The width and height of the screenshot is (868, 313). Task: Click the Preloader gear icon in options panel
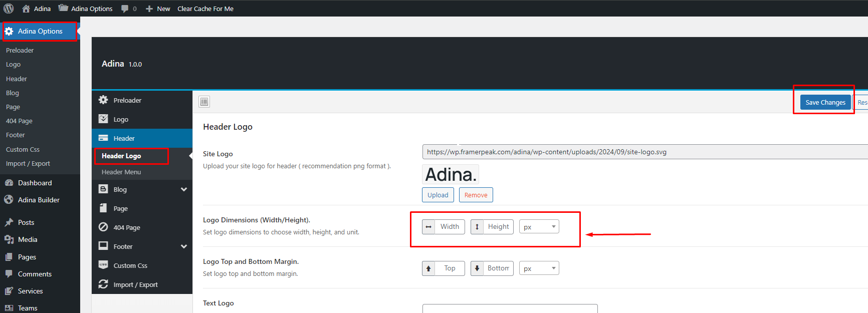(x=103, y=100)
